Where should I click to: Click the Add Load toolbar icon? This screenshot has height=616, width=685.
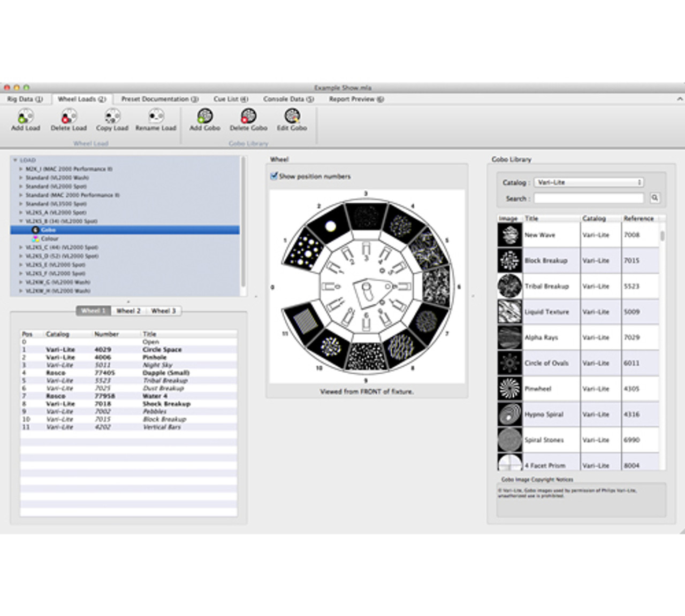25,117
